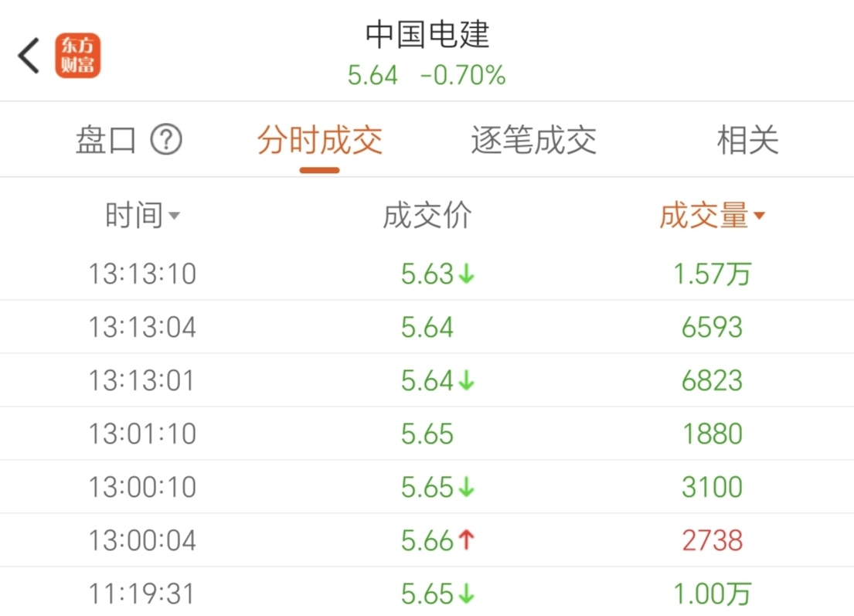Open the 东方财富 app logo
Viewport: 854px width, 616px height.
coord(77,56)
